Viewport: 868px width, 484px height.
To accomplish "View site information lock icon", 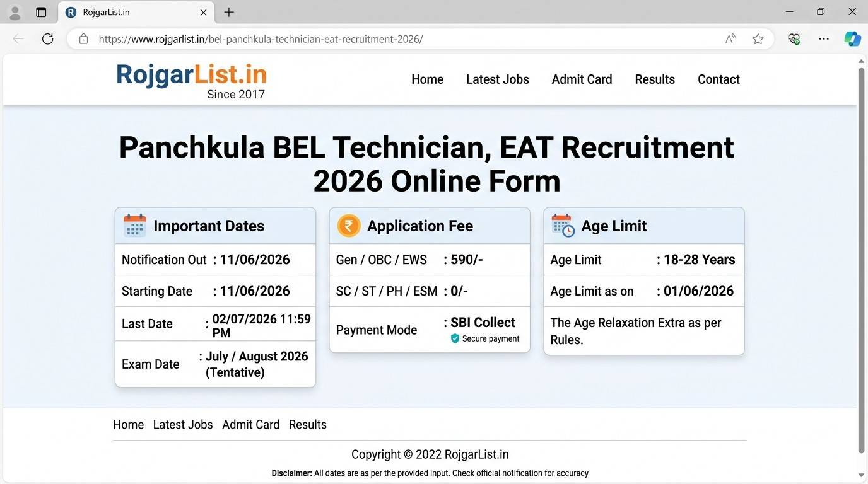I will point(83,39).
